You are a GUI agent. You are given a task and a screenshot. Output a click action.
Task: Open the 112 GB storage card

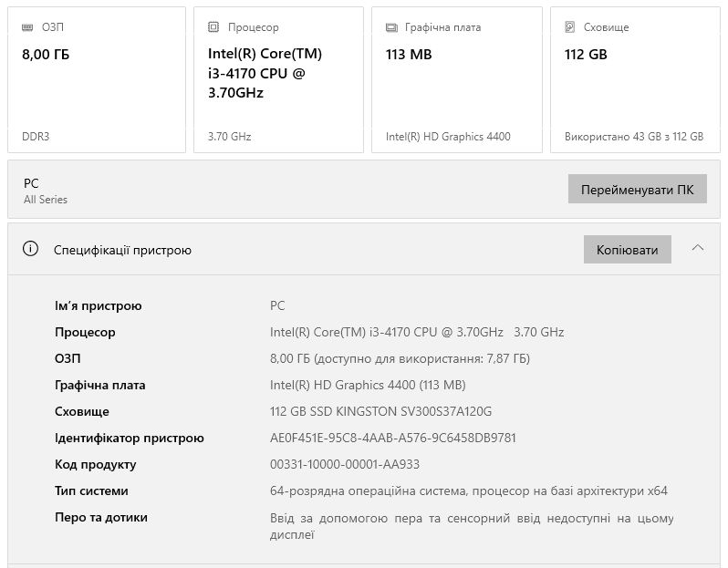[635, 79]
